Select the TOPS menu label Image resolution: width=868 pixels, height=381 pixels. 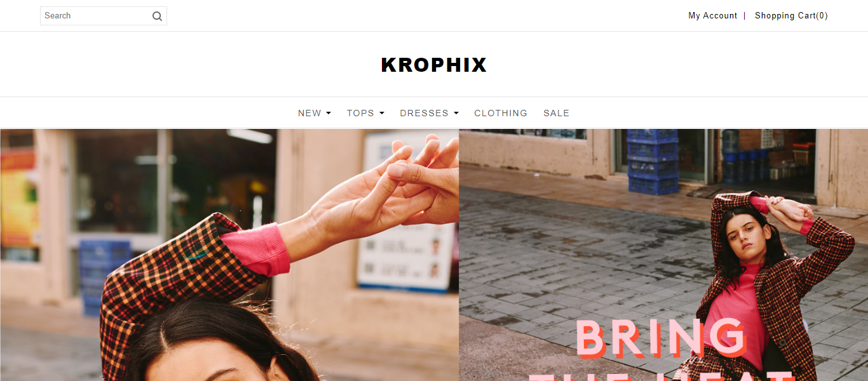pos(360,113)
